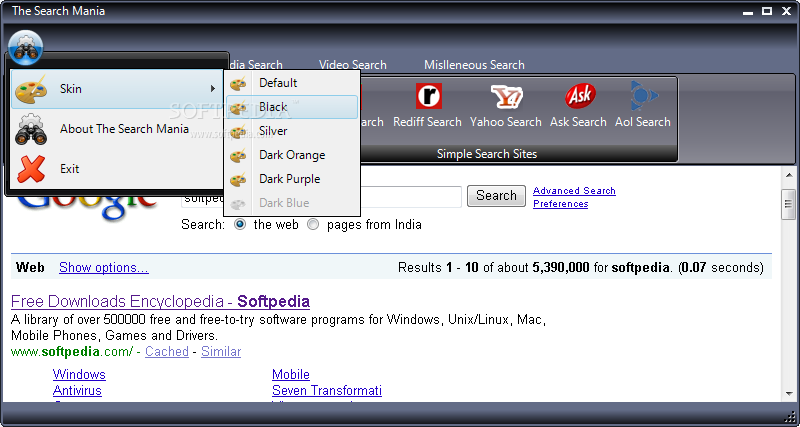Click the palette icon beside Silver
Screen dimensions: 800x427
coord(238,131)
